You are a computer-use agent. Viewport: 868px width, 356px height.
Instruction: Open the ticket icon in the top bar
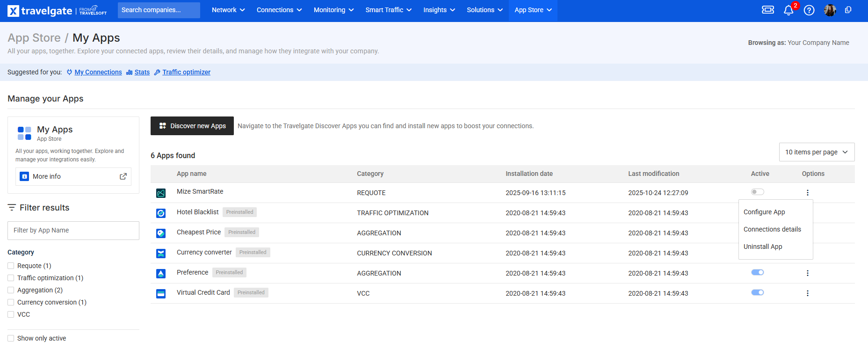768,10
